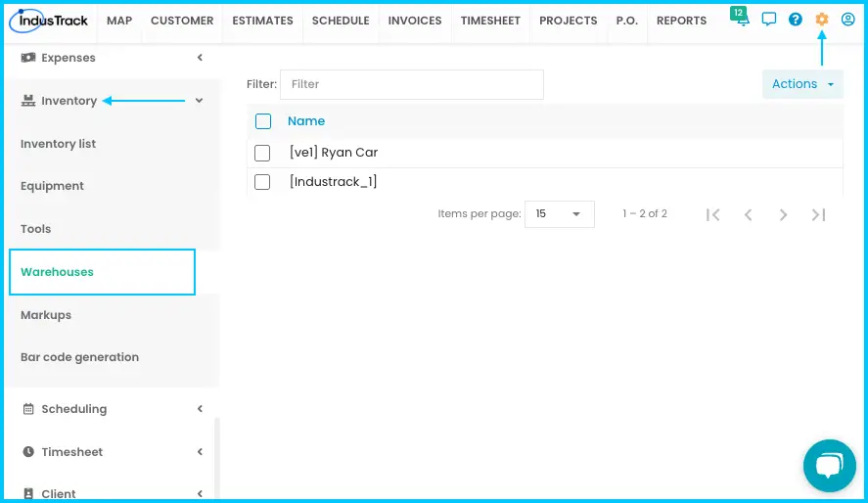Viewport: 868px width, 503px height.
Task: Go to the first page of results
Action: coord(713,214)
